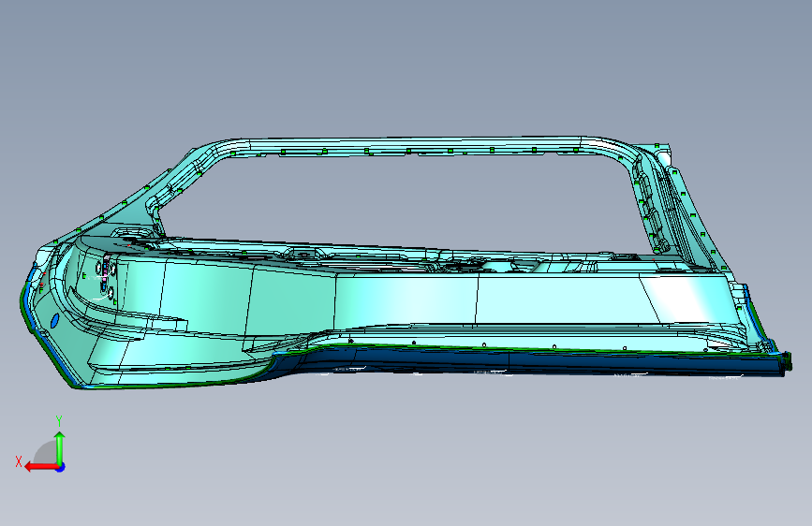The height and width of the screenshot is (526, 812).
Task: Click the "Y" label above the triad
Action: click(59, 421)
